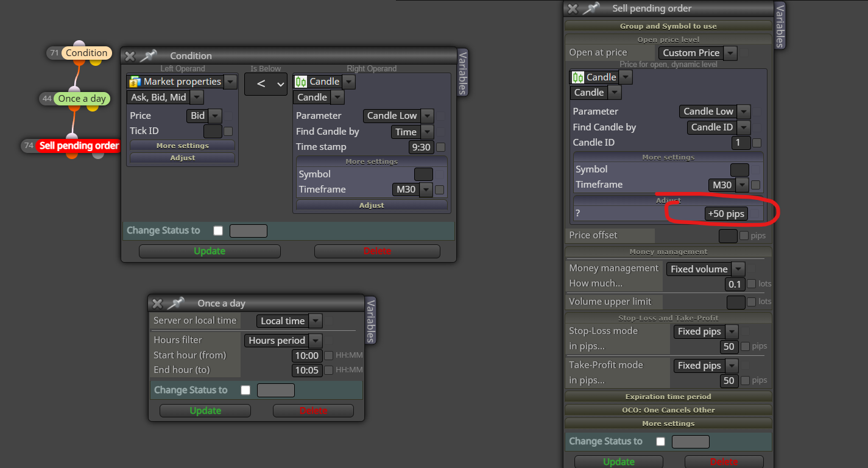868x468 pixels.
Task: Click Delete in the Once a day panel
Action: 313,411
